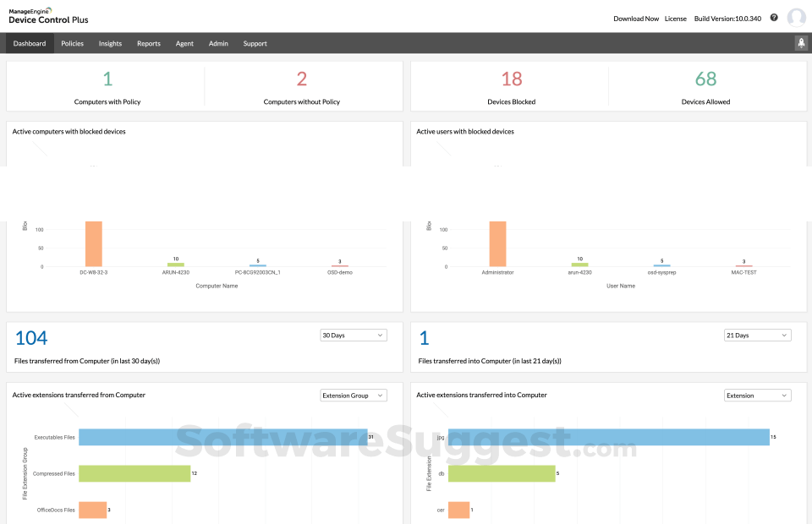Open the Agent menu
The height and width of the screenshot is (524, 812).
tap(184, 42)
